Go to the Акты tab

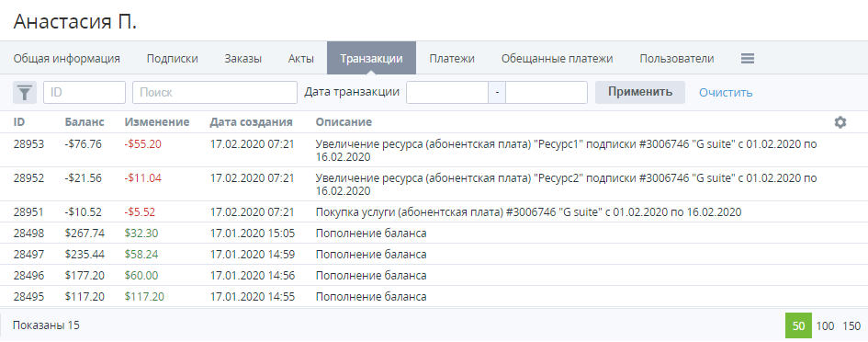coord(301,58)
